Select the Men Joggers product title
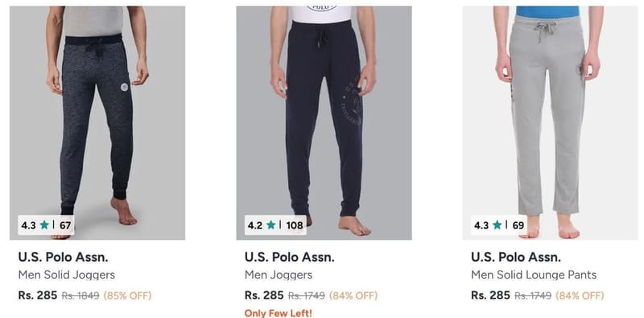The image size is (644, 318). [x=279, y=275]
